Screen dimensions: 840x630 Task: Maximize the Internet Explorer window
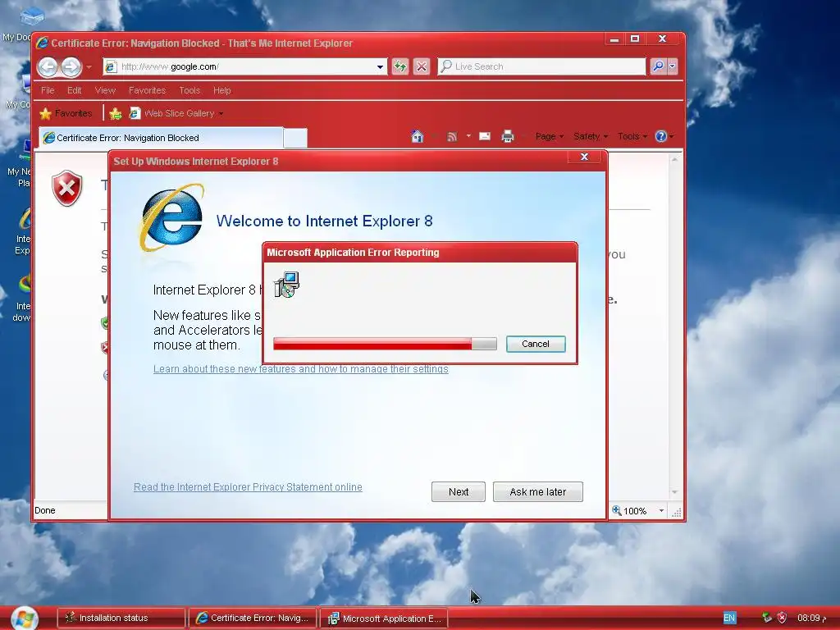click(x=635, y=39)
